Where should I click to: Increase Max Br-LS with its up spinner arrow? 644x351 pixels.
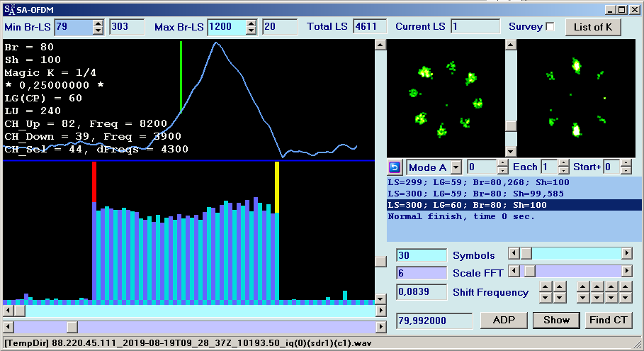coord(252,23)
